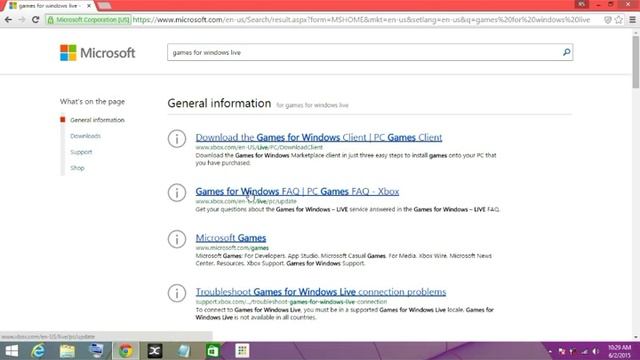640x360 pixels.
Task: Jump to Shop section
Action: click(x=77, y=168)
